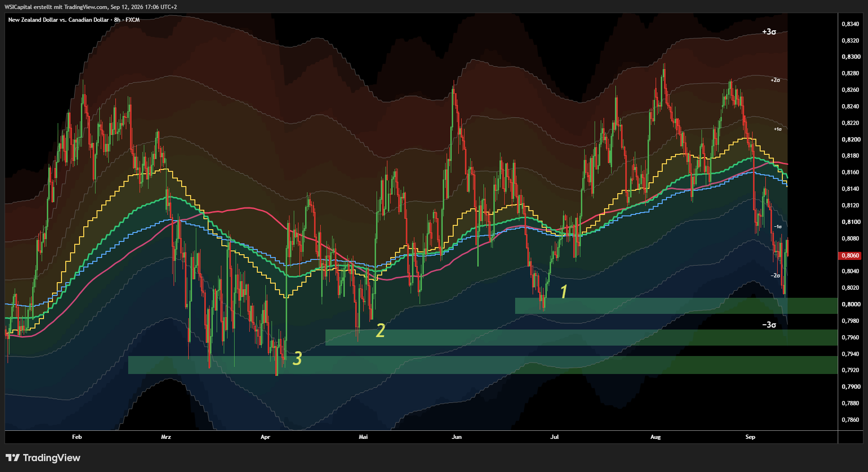
Task: Click the 0,8000 price axis label
Action: [x=850, y=304]
